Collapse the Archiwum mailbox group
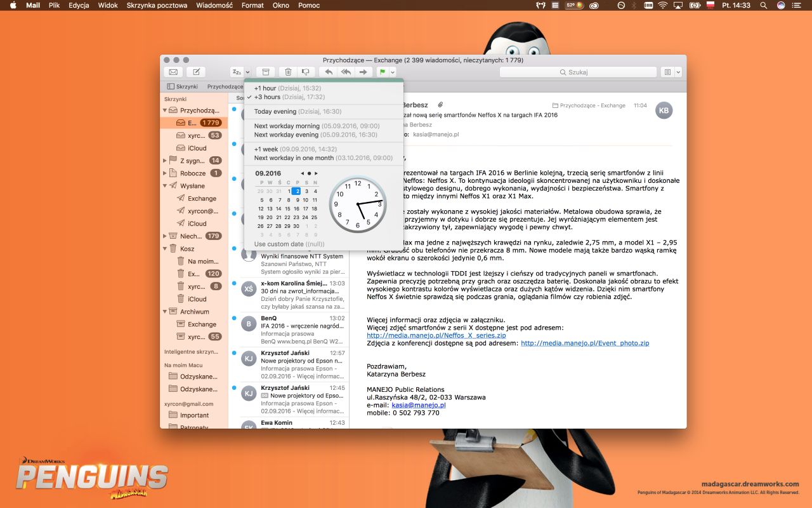 pyautogui.click(x=166, y=312)
